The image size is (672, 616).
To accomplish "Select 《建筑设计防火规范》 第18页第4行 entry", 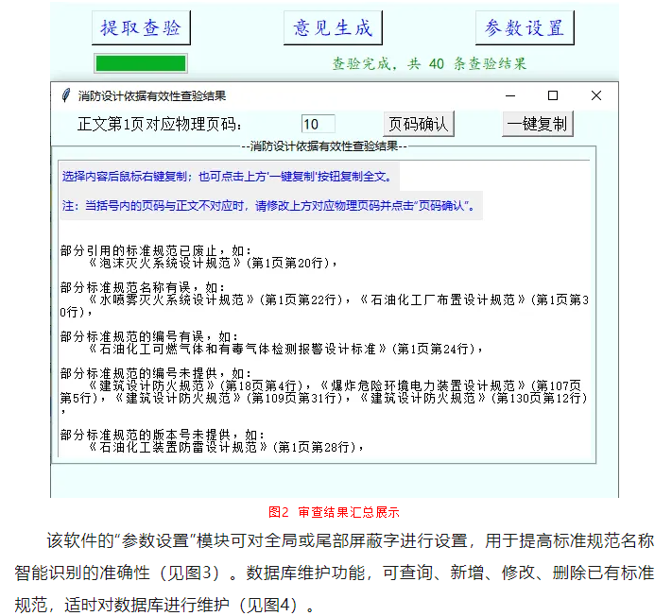I will pyautogui.click(x=198, y=385).
